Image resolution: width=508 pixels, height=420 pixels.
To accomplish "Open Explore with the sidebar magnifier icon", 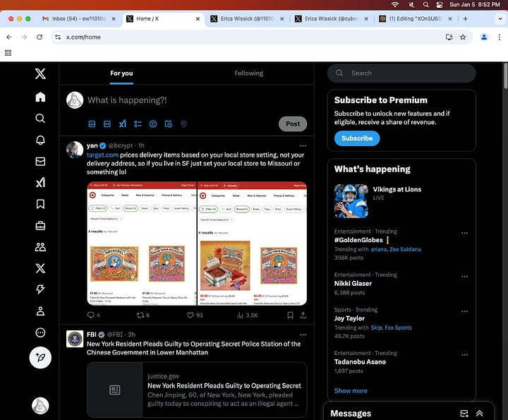I will pyautogui.click(x=40, y=119).
